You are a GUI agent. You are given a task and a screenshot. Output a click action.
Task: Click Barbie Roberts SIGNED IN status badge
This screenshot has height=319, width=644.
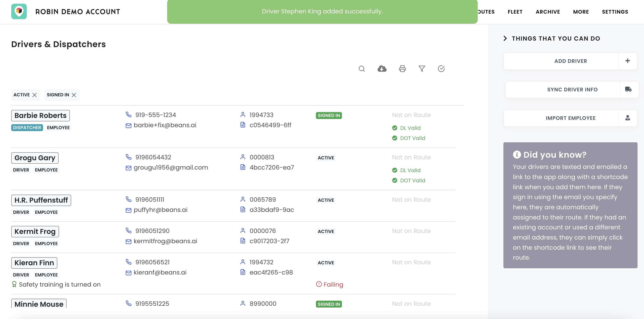pyautogui.click(x=329, y=116)
